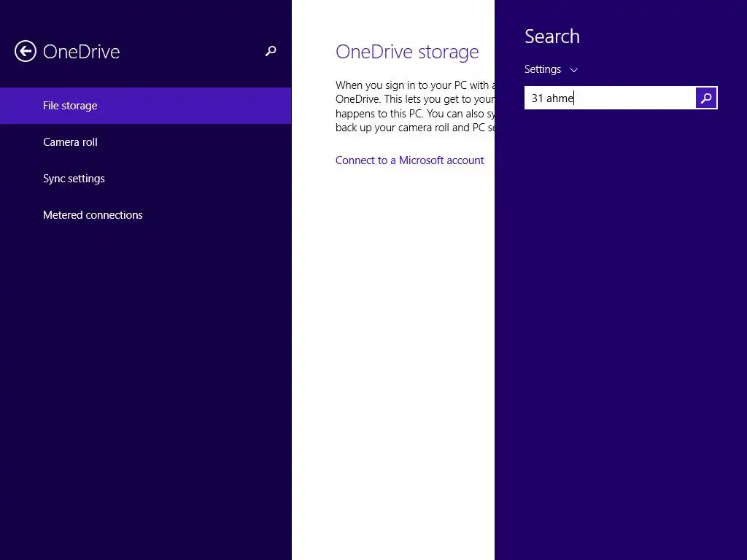Click the Search heading in the charm
The width and height of the screenshot is (747, 560).
click(552, 36)
